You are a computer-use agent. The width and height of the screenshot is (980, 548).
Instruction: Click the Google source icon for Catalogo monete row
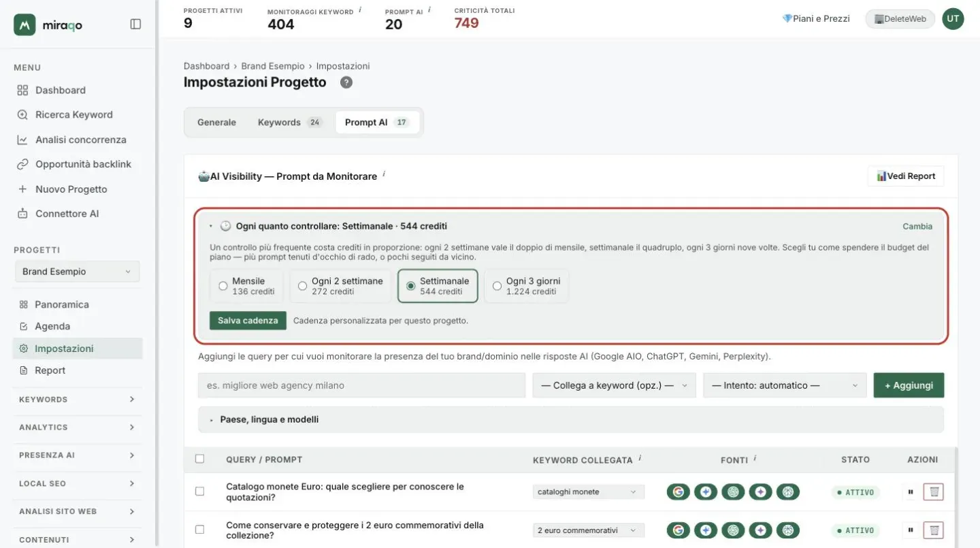678,491
